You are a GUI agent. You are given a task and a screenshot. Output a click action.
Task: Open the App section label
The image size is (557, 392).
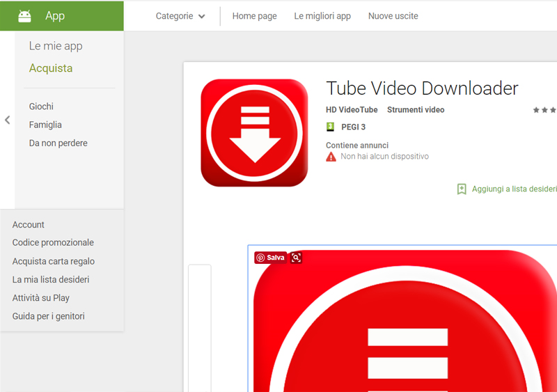55,16
